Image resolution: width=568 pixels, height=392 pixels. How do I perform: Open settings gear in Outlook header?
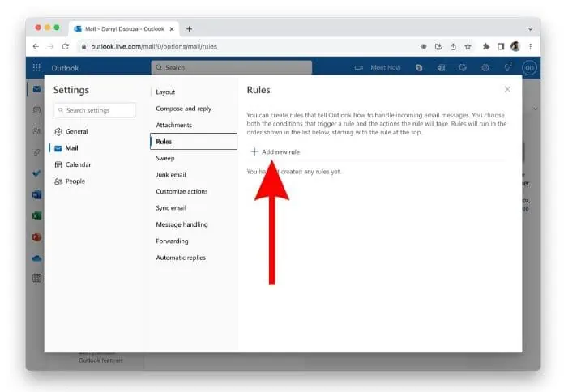tap(485, 68)
